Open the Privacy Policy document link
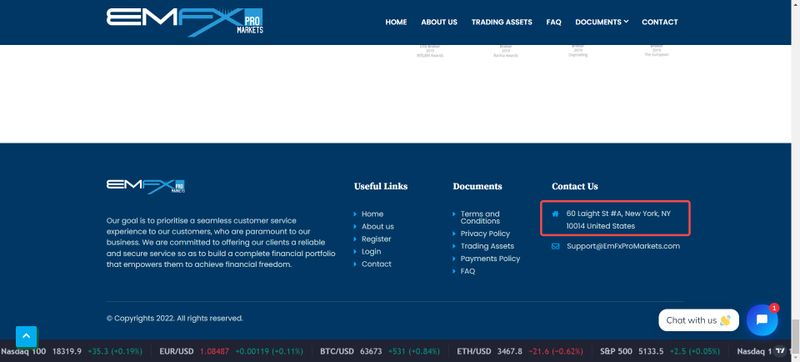The height and width of the screenshot is (362, 800). point(485,234)
